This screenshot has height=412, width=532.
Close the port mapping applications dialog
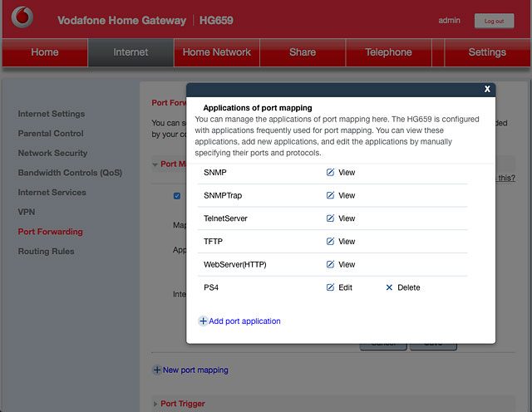pos(487,89)
